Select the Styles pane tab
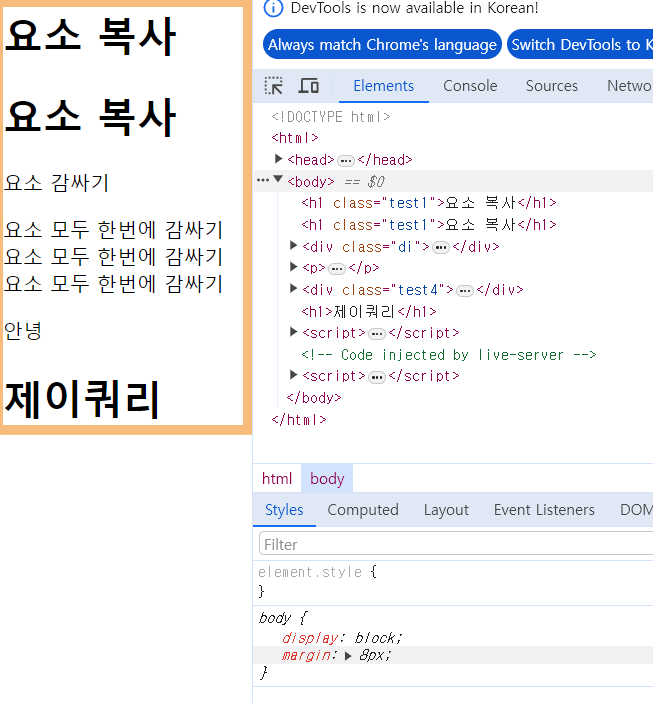The image size is (653, 703). pyautogui.click(x=284, y=510)
